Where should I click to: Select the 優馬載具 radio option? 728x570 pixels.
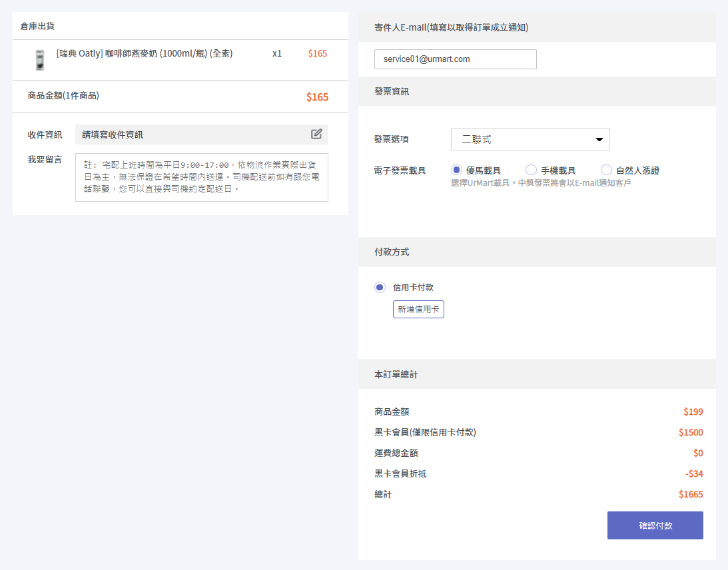[456, 170]
